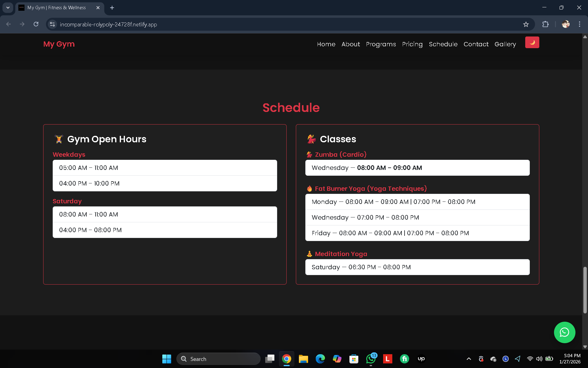Open the browser extensions puzzle icon
Viewport: 588px width, 368px height.
[545, 24]
